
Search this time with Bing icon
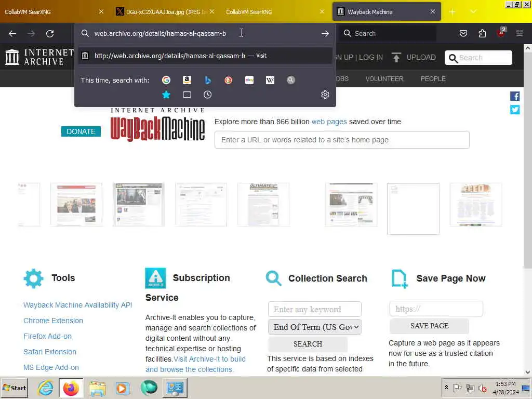pyautogui.click(x=208, y=80)
